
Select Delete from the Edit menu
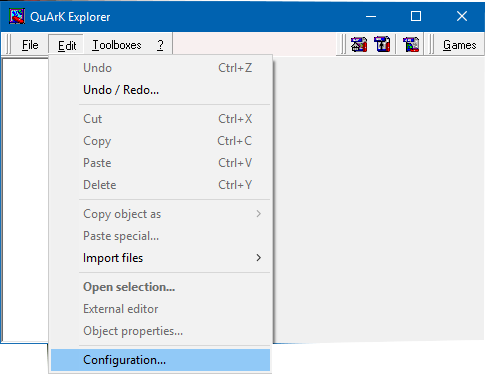tap(161, 185)
